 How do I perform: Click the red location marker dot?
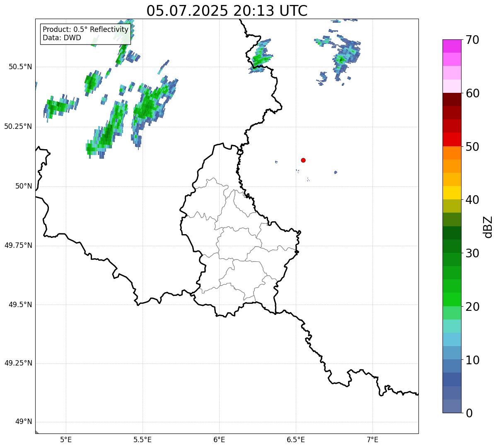pos(303,160)
